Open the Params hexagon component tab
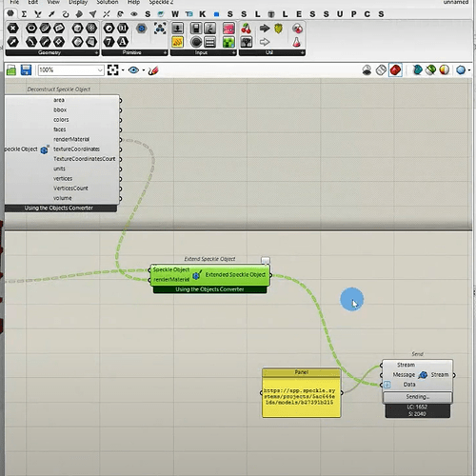Image resolution: width=476 pixels, height=476 pixels. click(x=10, y=13)
